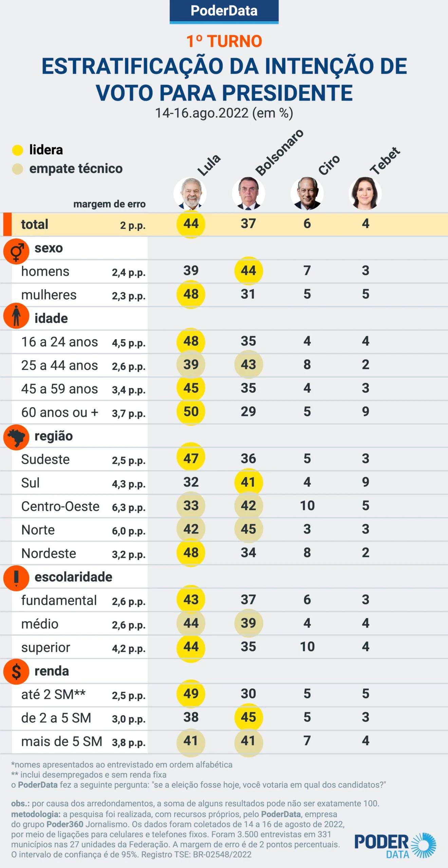This screenshot has height=868, width=448.
Task: Click Lula's 50 for 60 anos ou +
Action: [x=191, y=412]
